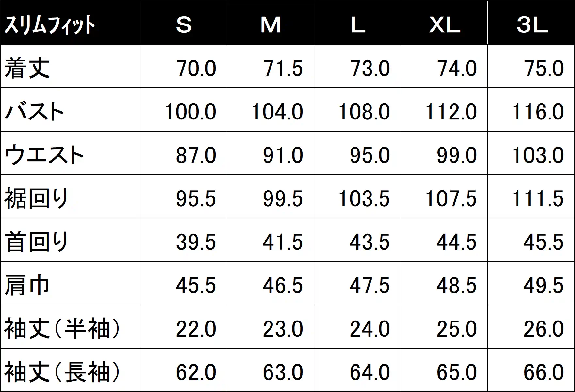Select the M size column header
The width and height of the screenshot is (575, 392).
coord(271,23)
